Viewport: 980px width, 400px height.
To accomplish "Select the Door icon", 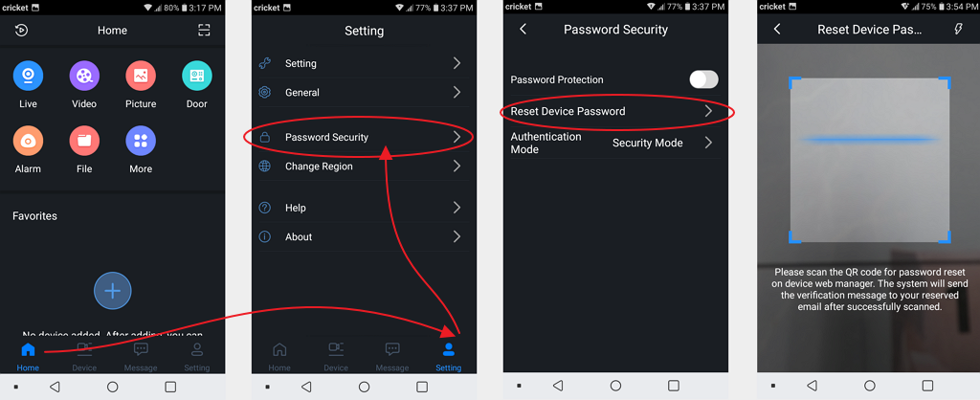I will [197, 77].
